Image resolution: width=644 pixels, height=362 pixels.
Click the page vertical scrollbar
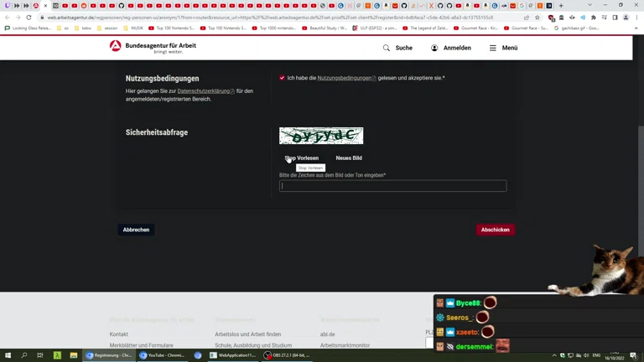(641, 193)
